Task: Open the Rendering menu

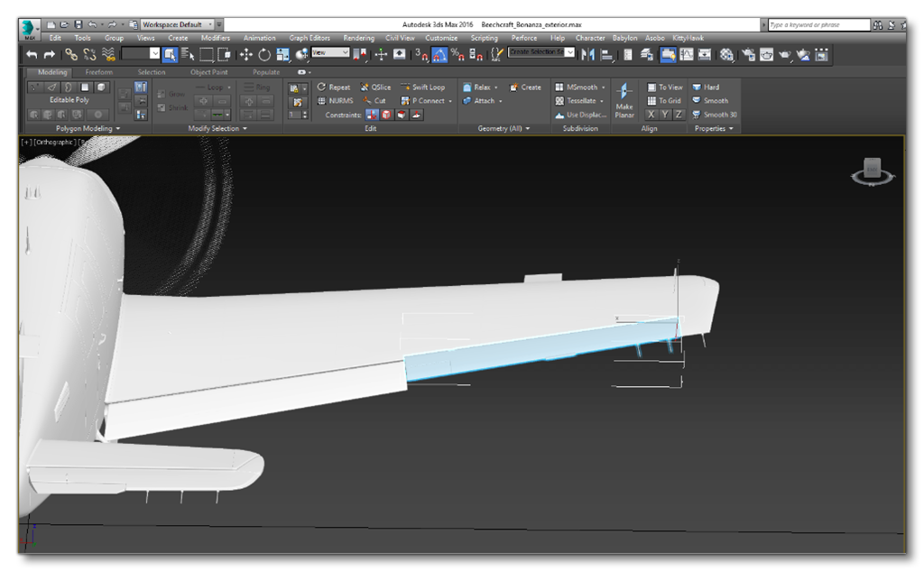Action: coord(358,38)
